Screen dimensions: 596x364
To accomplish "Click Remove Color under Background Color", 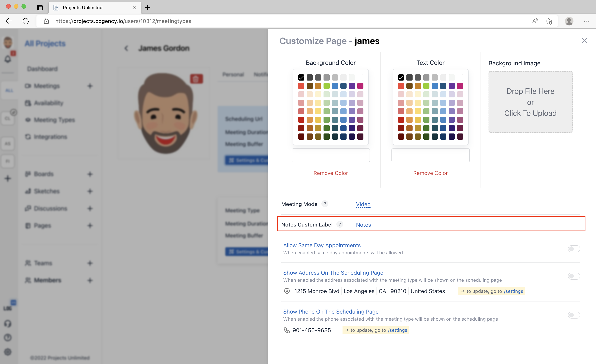I will (x=330, y=173).
